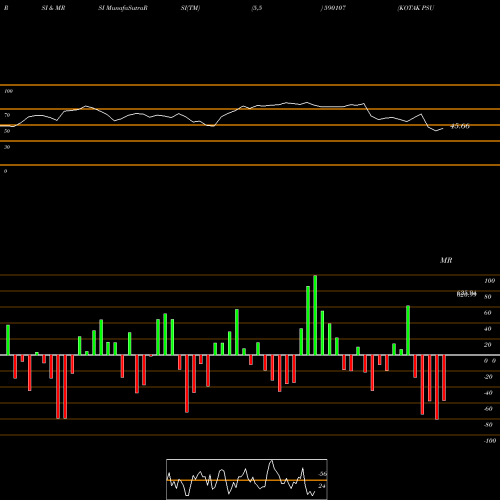Select the last red MR bar
The image size is (500, 500).
point(444,378)
